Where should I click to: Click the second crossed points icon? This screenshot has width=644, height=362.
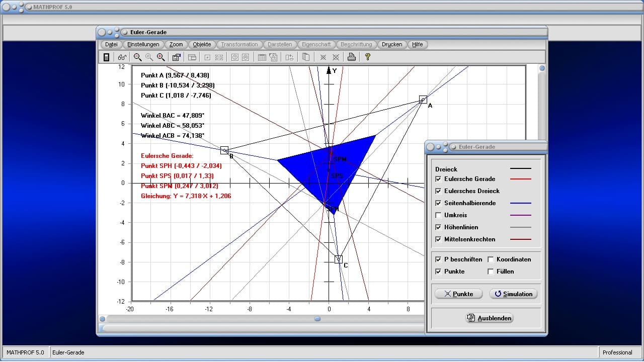pos(336,57)
